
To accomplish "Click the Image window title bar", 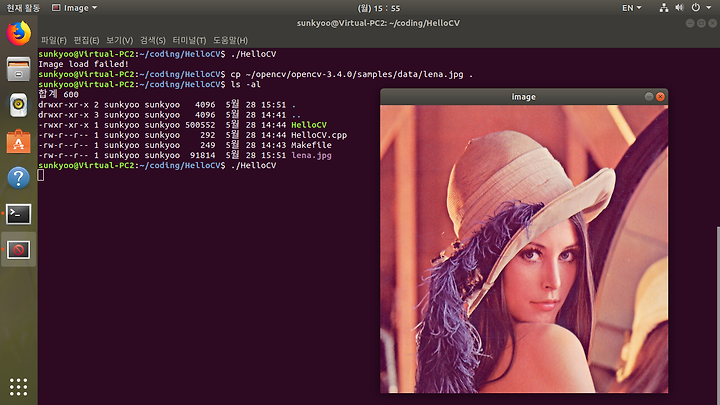I will 524,96.
